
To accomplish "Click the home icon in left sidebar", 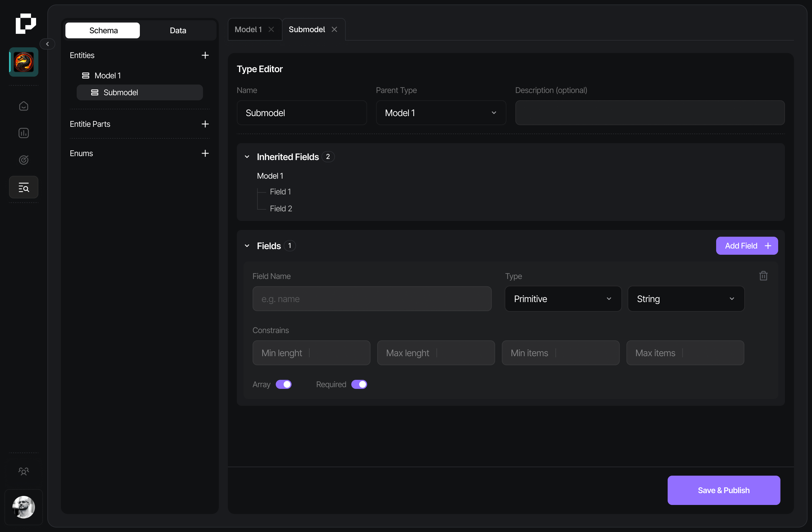I will tap(23, 106).
